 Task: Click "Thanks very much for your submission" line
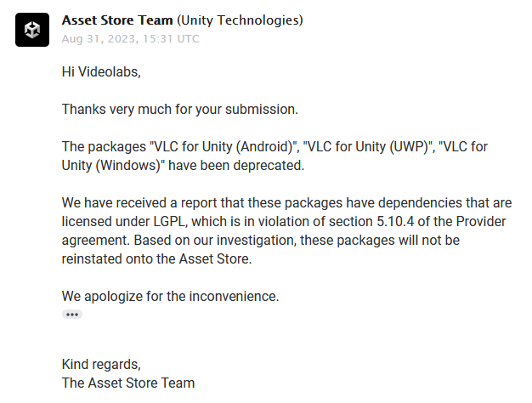[180, 109]
